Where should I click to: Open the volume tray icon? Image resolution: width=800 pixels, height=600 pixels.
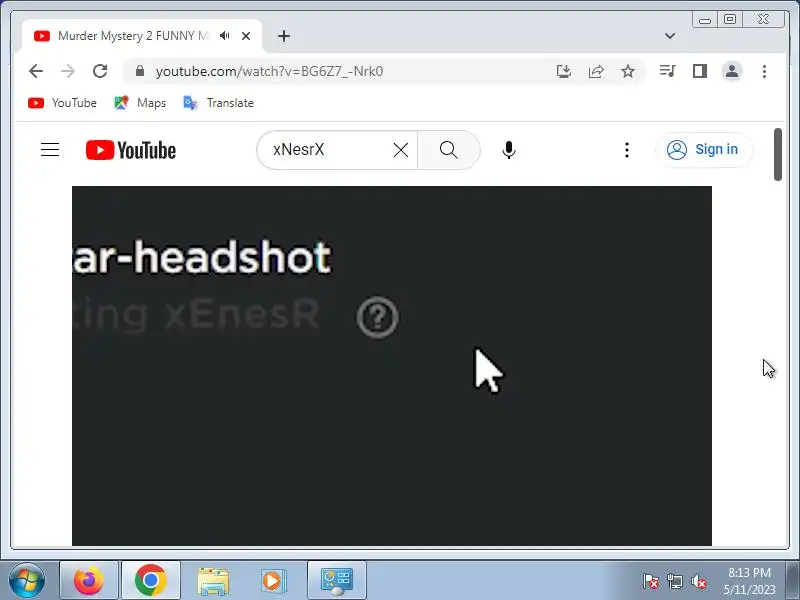698,581
